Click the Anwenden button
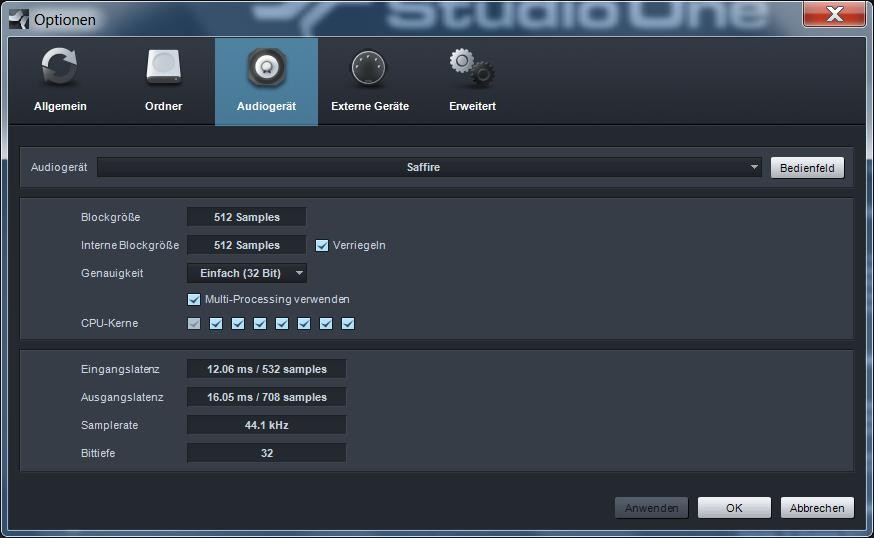Image resolution: width=874 pixels, height=538 pixels. 652,508
